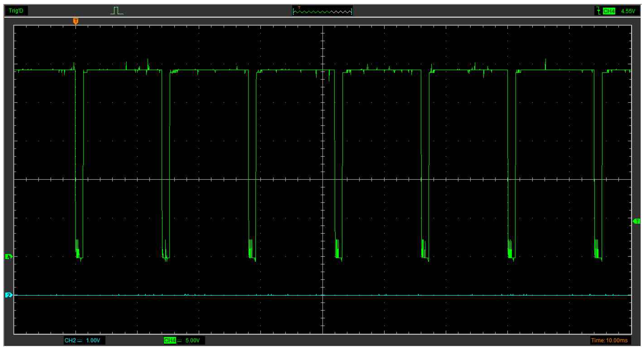Select the orange horizontal trigger position marker
This screenshot has height=351, width=644.
tap(76, 21)
